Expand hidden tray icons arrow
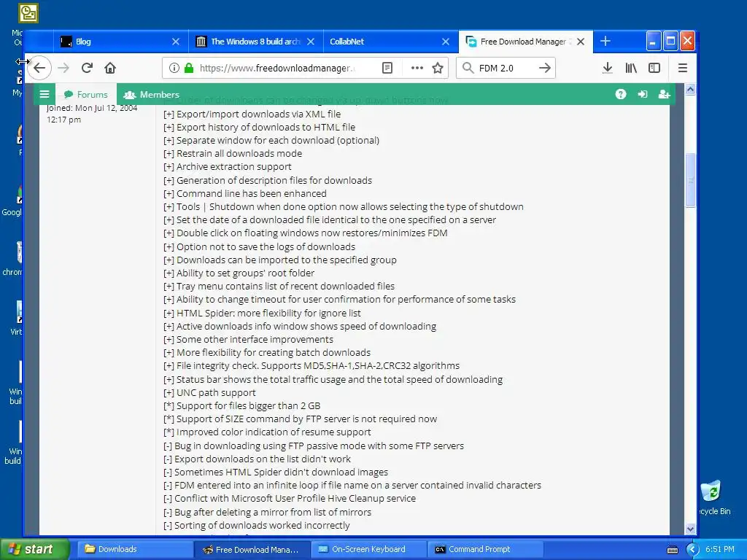The width and height of the screenshot is (747, 560). pyautogui.click(x=692, y=550)
